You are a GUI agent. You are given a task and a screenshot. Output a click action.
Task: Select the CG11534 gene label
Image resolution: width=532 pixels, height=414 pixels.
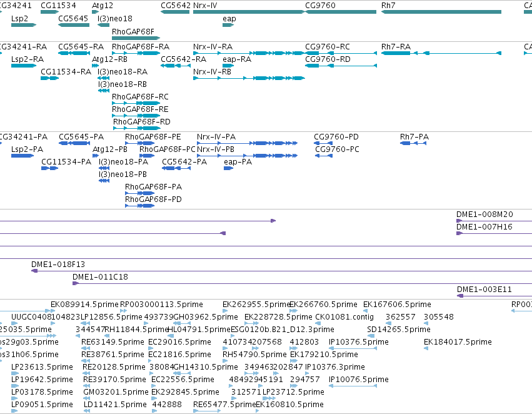[x=58, y=6]
